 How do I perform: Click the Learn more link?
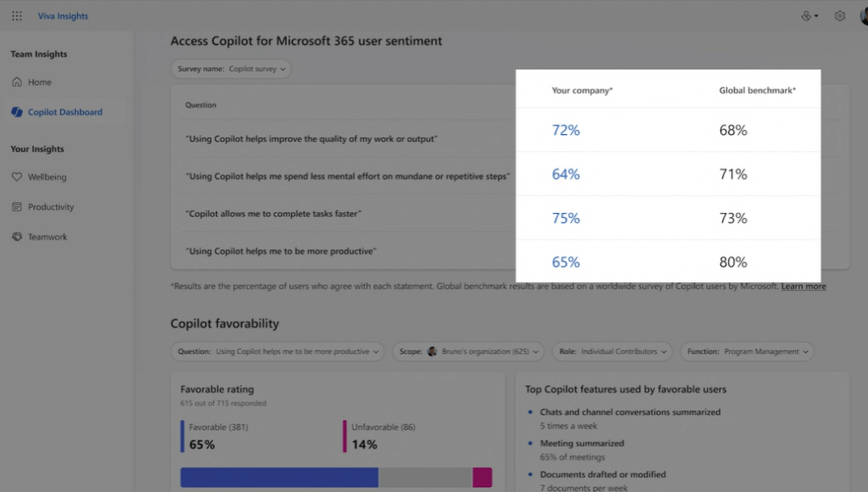(x=803, y=287)
